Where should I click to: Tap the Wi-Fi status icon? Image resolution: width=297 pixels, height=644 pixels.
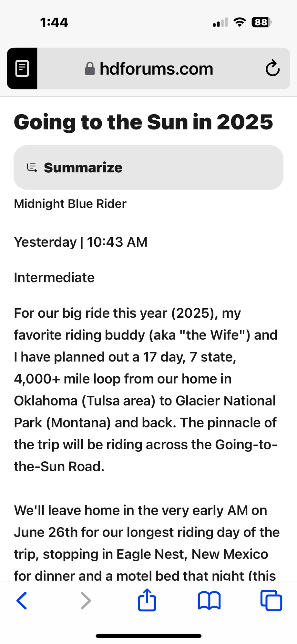pos(240,22)
